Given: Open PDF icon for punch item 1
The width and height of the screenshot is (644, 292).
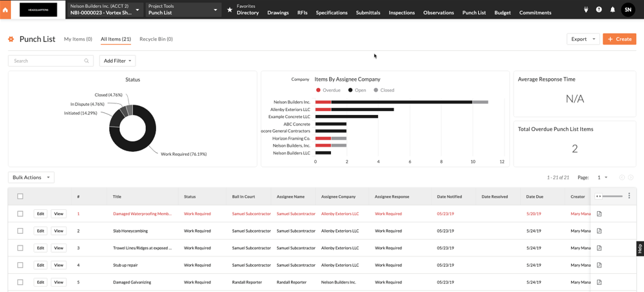Looking at the screenshot, I should pyautogui.click(x=599, y=214).
